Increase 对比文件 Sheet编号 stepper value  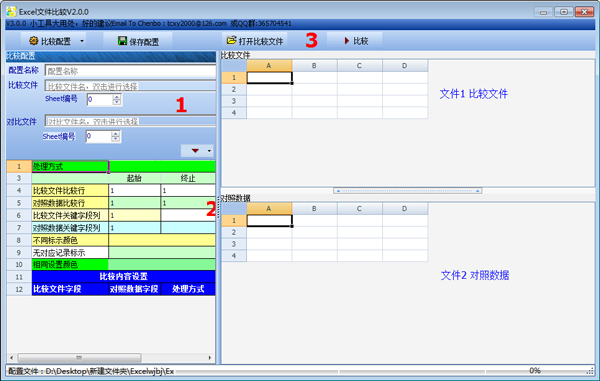coord(116,134)
